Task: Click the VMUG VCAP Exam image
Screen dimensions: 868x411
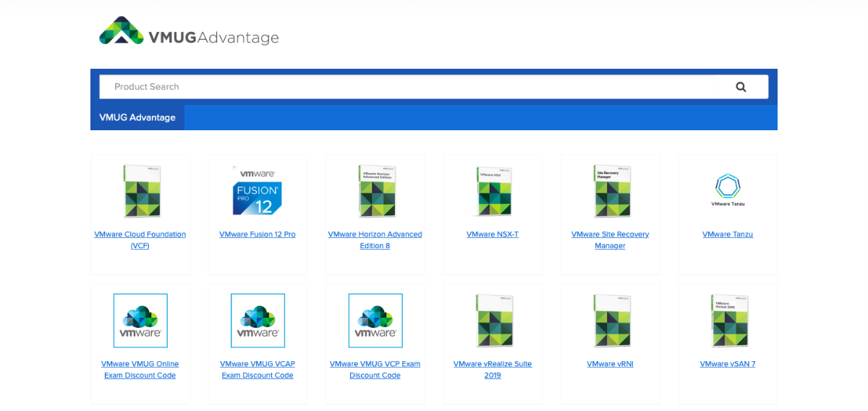Action: [x=258, y=321]
